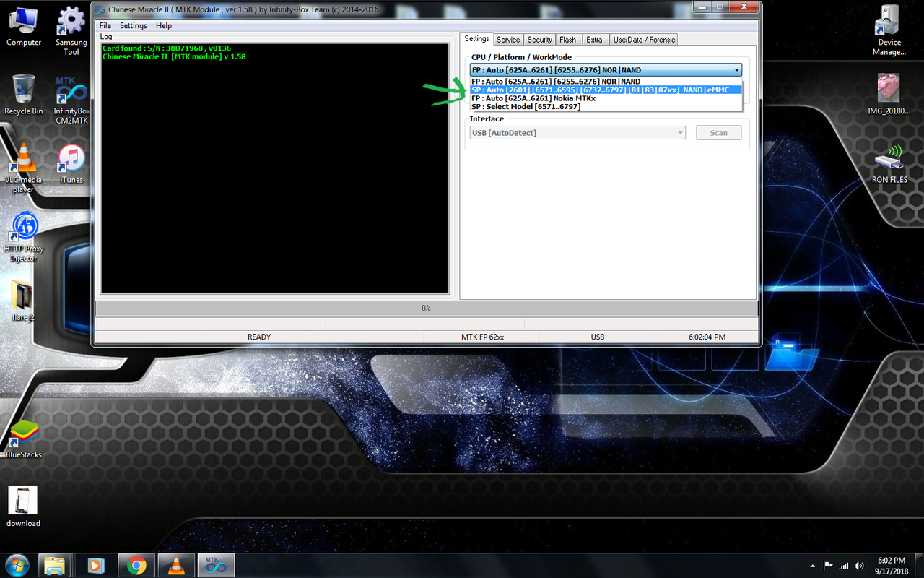Image resolution: width=924 pixels, height=578 pixels.
Task: Switch to the Security tab
Action: point(539,40)
